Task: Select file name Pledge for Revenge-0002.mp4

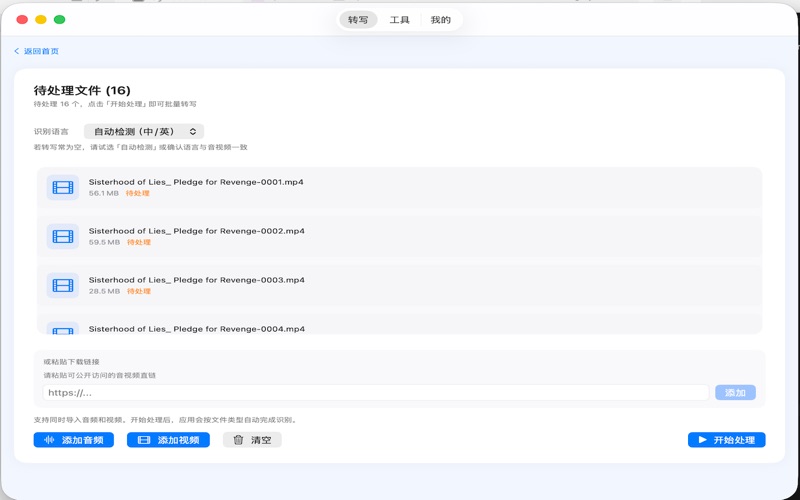Action: 196,231
